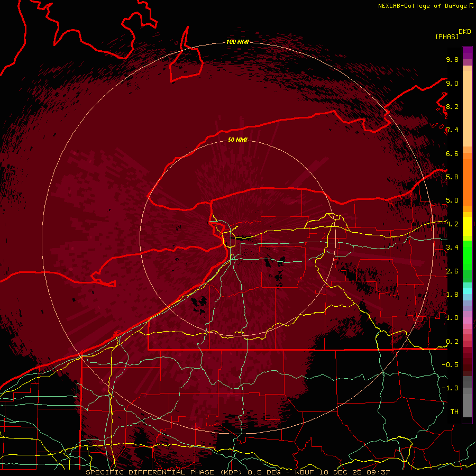This screenshot has width=476, height=476.
Task: Click the 0.5 DEG elevation text in the caption
Action: [264, 472]
